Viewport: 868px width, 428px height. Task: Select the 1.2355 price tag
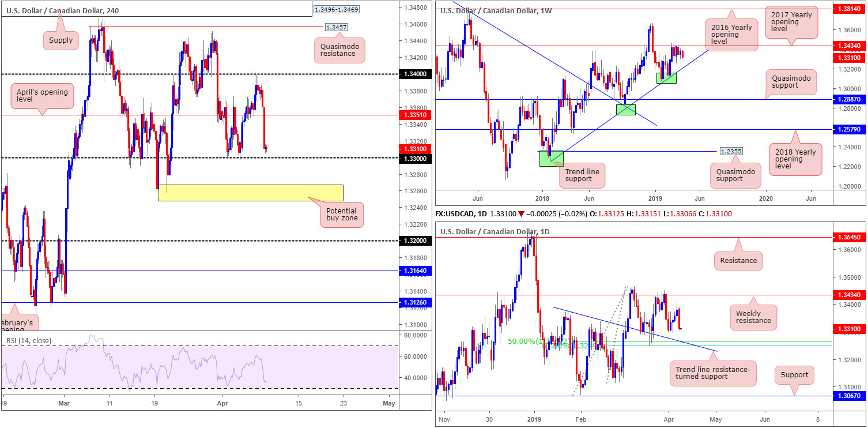[730, 151]
